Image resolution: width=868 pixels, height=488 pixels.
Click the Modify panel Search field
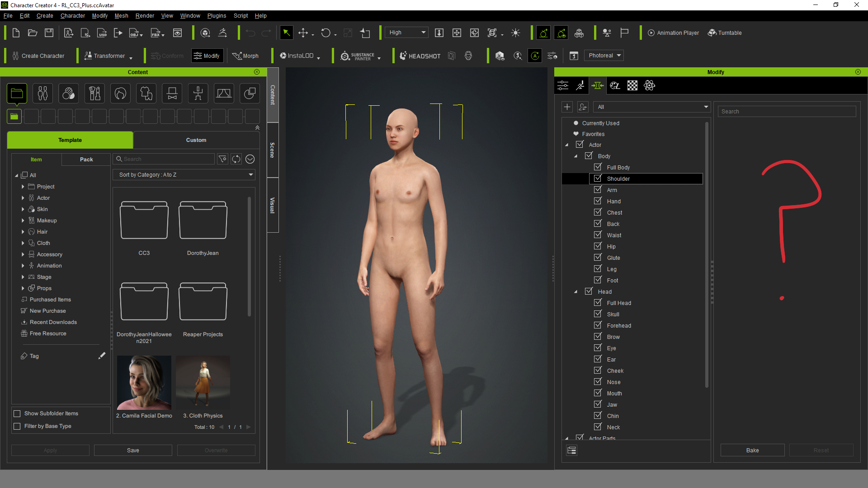pos(787,112)
